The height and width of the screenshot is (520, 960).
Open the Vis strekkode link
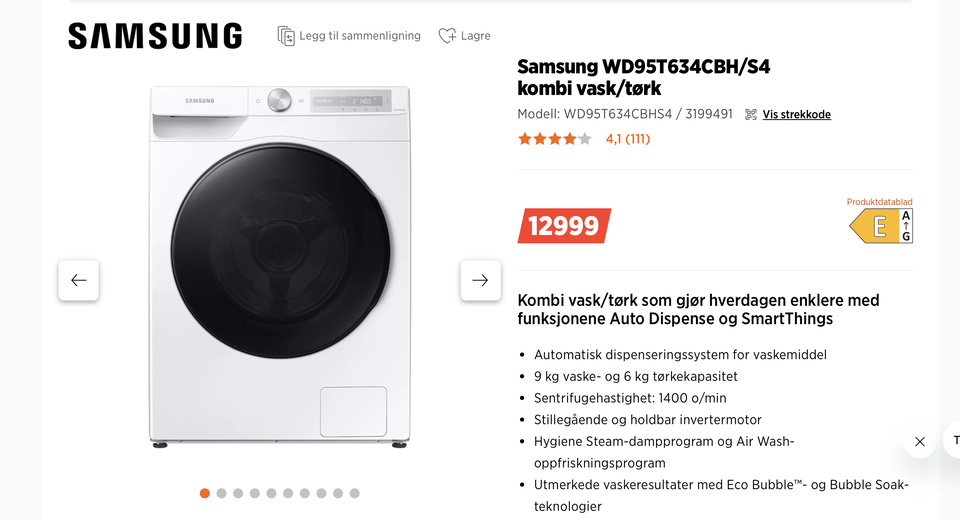797,115
